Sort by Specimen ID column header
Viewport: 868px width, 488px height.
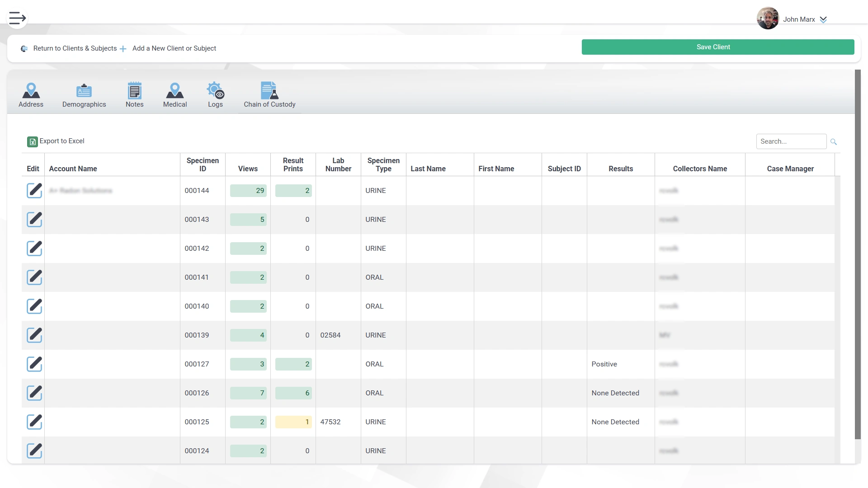click(x=203, y=164)
